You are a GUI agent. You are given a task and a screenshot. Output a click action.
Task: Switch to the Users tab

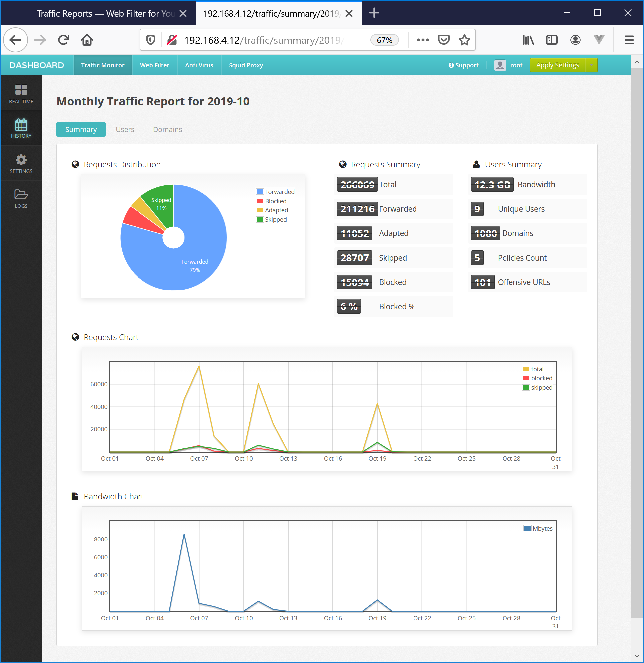(x=125, y=128)
